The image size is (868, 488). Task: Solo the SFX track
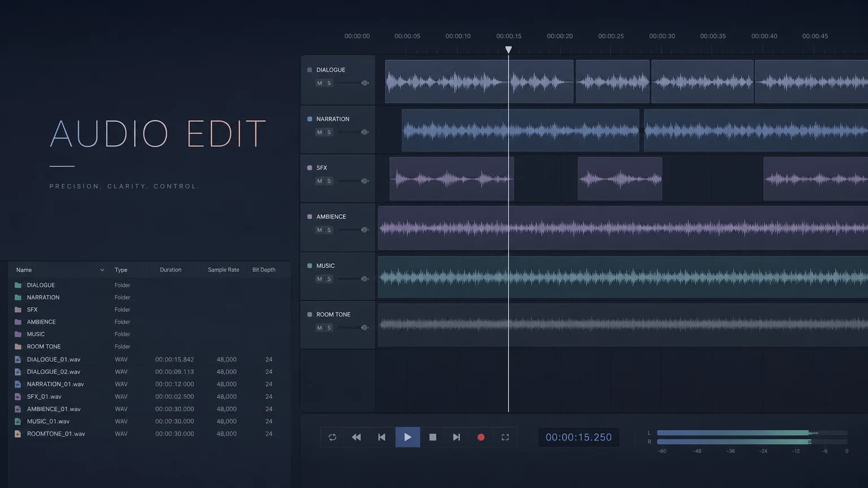coord(329,181)
